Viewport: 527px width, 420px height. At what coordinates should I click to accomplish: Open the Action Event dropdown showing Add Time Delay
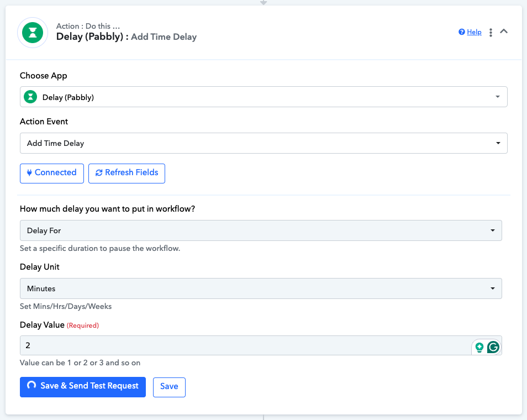[x=263, y=143]
